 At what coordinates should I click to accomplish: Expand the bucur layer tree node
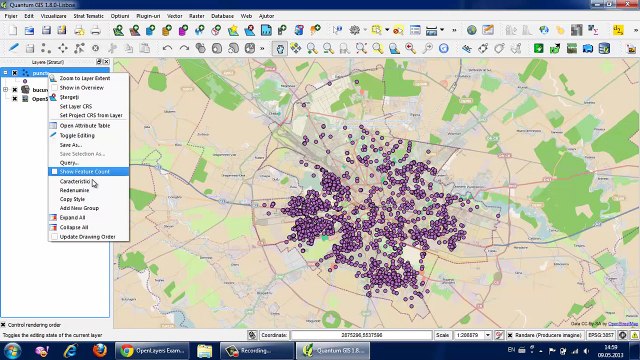pyautogui.click(x=5, y=90)
